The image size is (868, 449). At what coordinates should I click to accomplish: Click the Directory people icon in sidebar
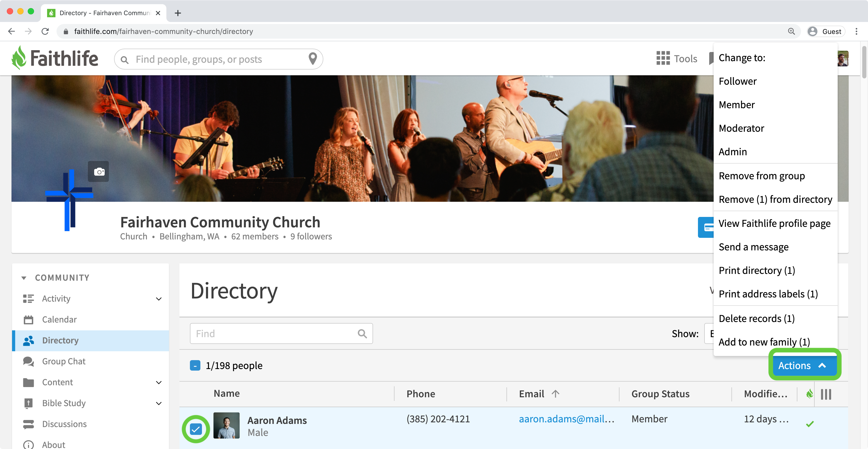(x=29, y=341)
